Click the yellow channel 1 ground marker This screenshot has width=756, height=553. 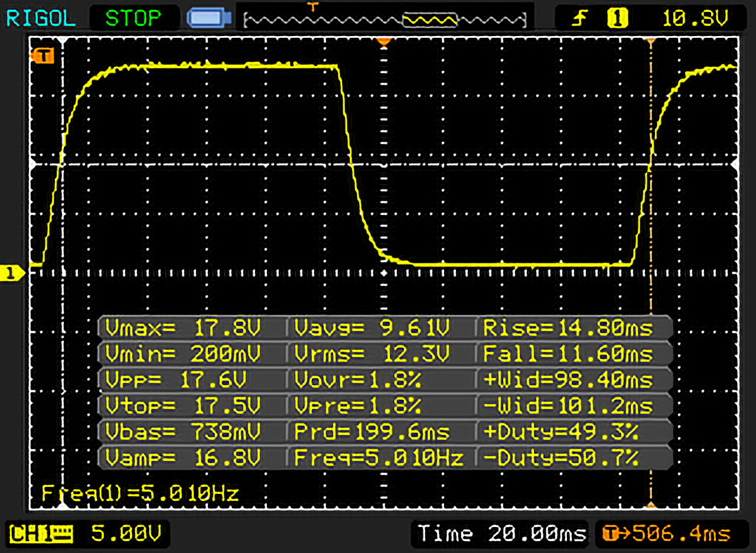tap(13, 273)
